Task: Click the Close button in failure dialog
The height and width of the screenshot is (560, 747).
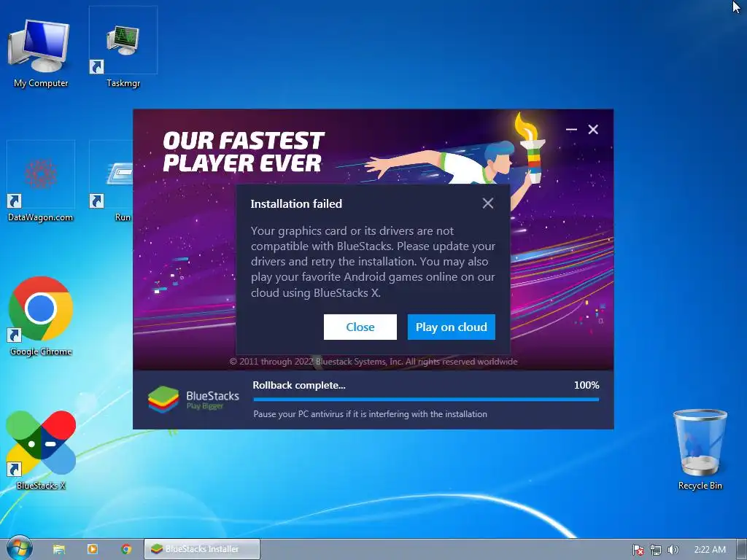Action: click(360, 327)
